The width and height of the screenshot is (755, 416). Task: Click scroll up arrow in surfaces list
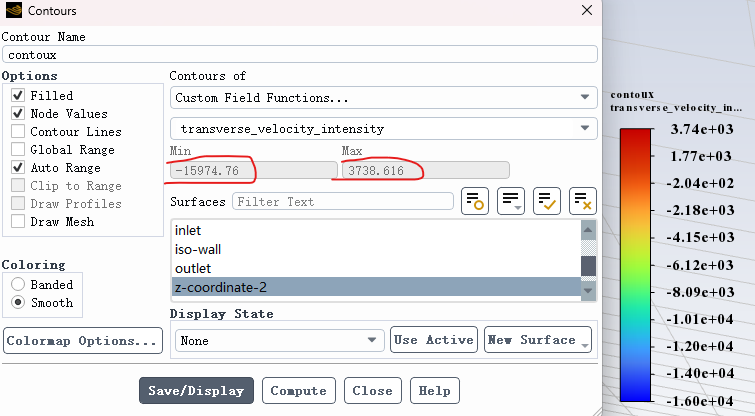tap(588, 230)
